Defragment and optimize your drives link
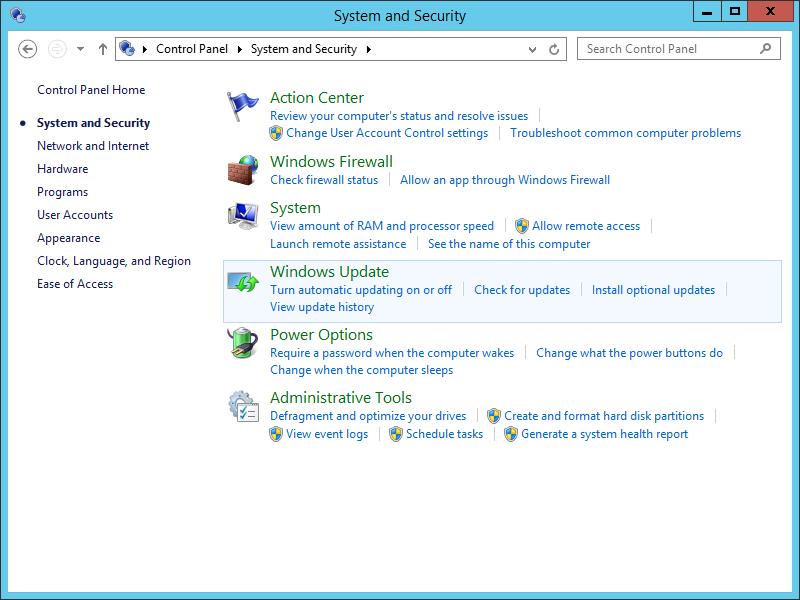 coord(368,416)
